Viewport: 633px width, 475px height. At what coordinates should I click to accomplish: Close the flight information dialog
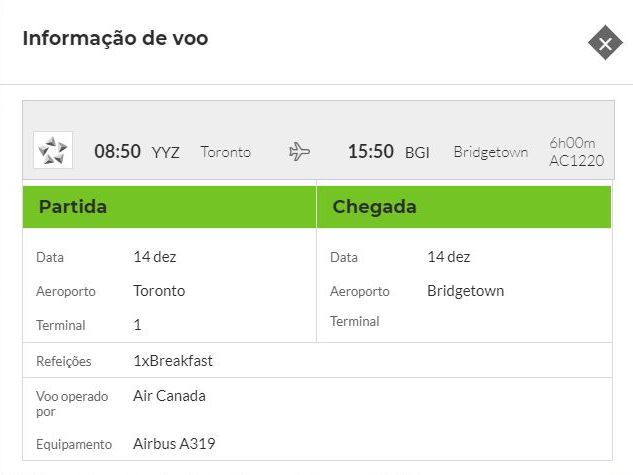605,43
